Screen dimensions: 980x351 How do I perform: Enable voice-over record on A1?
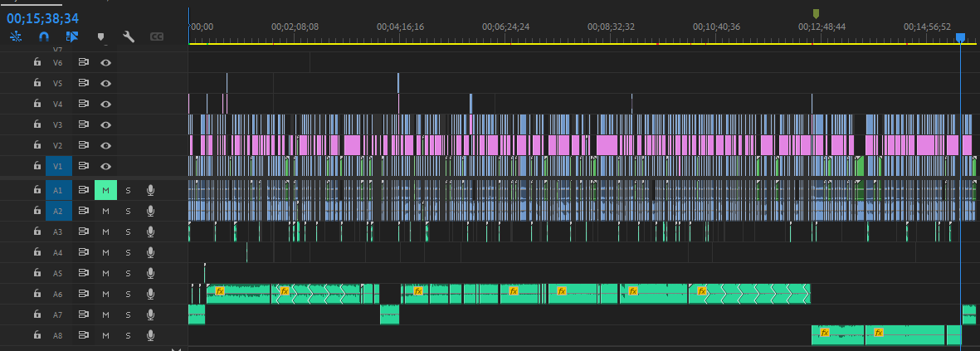click(x=151, y=190)
